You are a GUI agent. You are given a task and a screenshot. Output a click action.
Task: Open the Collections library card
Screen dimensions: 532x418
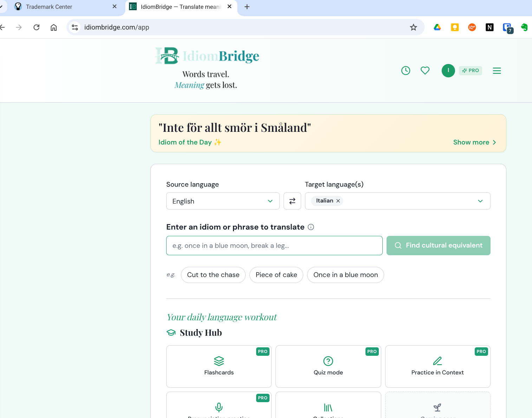click(x=328, y=405)
